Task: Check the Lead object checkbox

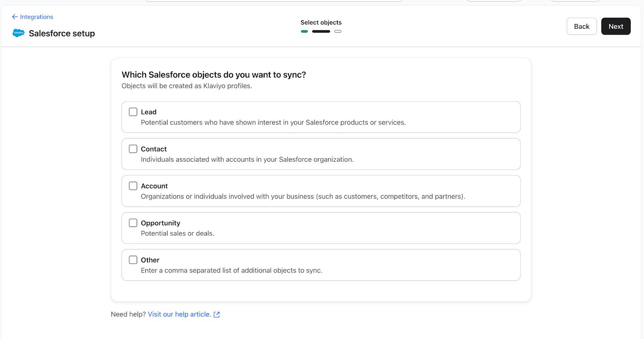Action: 133,112
